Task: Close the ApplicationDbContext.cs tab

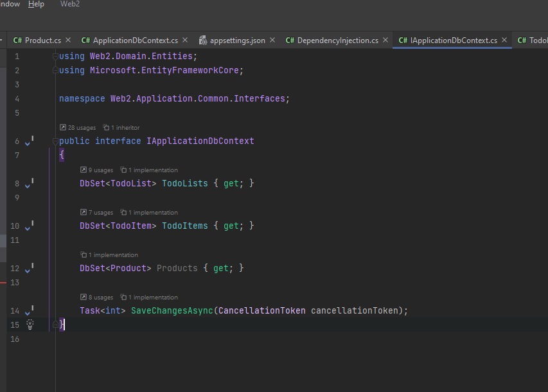Action: [185, 40]
